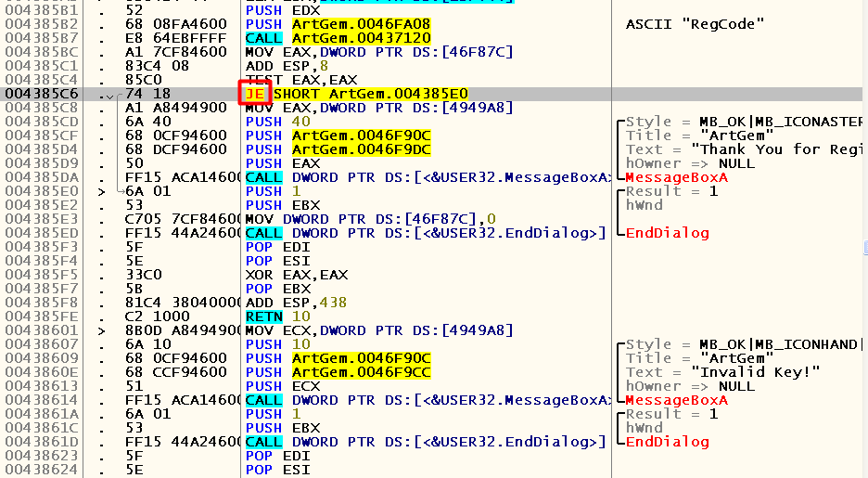Click hex bytes E8 64EBFFFF
This screenshot has height=478, width=868.
[x=176, y=38]
